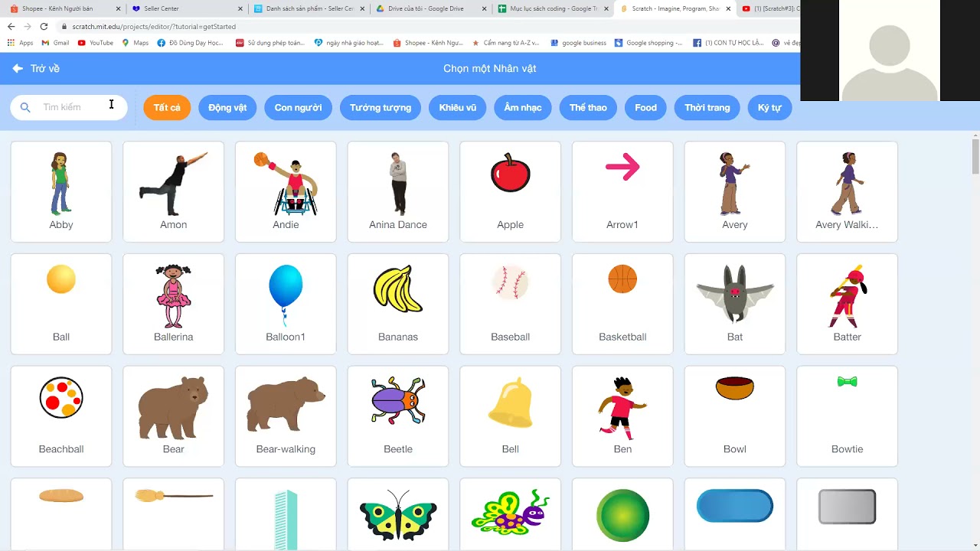Filter sprites by Con người

tap(298, 107)
